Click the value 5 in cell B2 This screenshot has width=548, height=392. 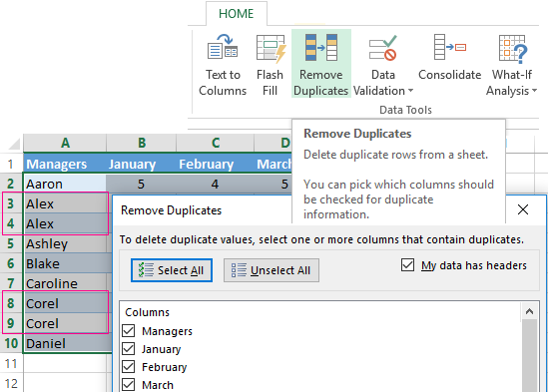[x=141, y=184]
